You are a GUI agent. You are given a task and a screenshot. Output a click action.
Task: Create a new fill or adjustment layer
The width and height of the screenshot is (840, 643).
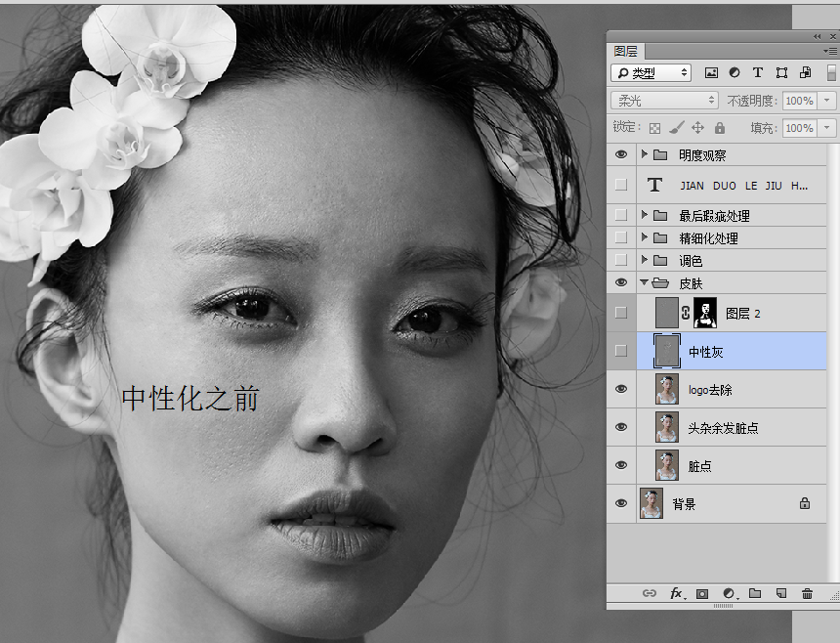tap(729, 593)
